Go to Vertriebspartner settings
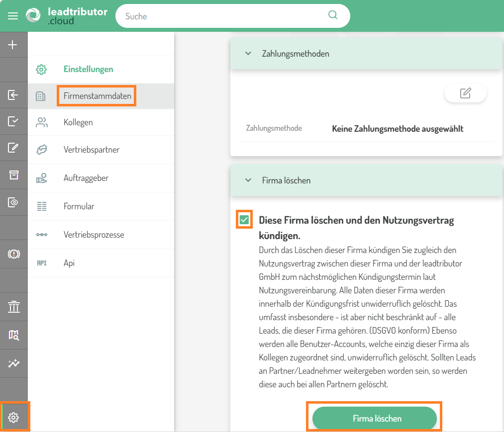The height and width of the screenshot is (432, 504). 92,150
